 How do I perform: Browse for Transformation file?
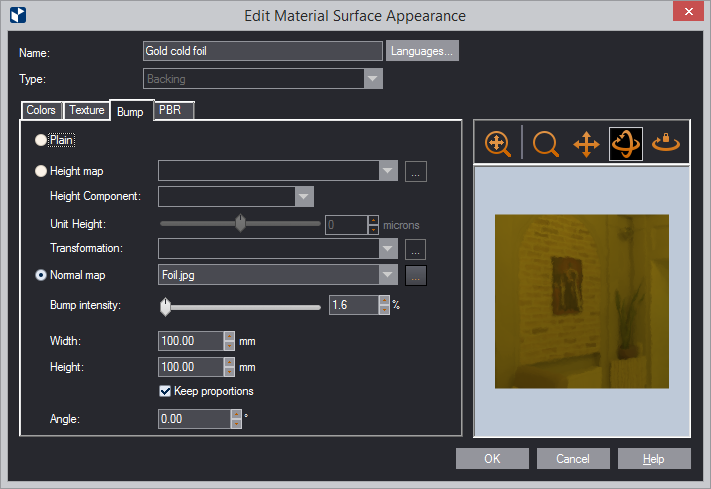[x=415, y=249]
